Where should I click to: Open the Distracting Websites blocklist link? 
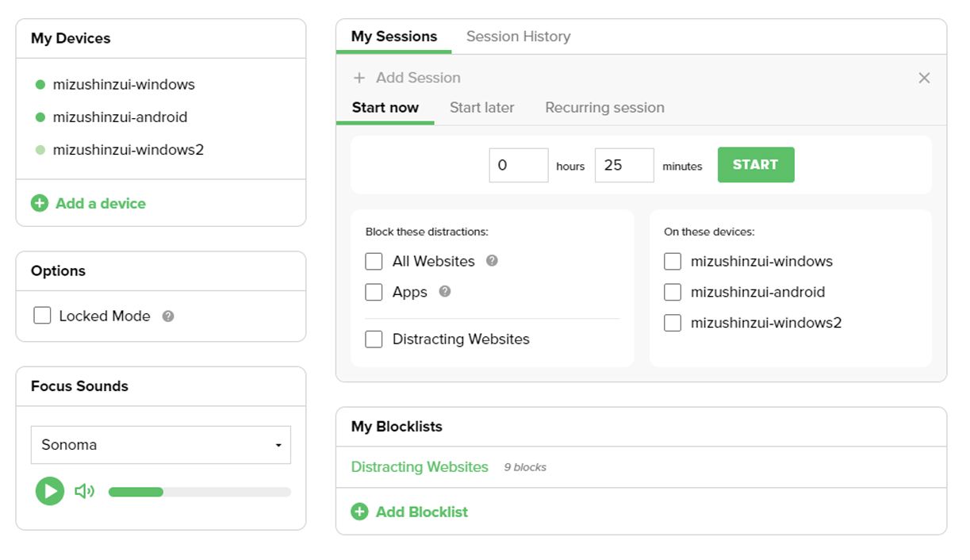tap(420, 467)
